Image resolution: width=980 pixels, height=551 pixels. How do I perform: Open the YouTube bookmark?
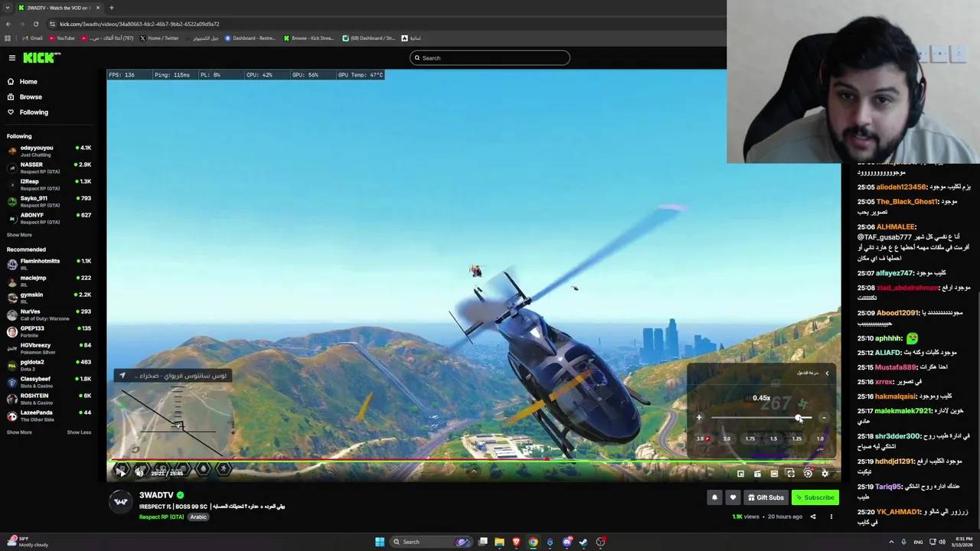point(62,38)
